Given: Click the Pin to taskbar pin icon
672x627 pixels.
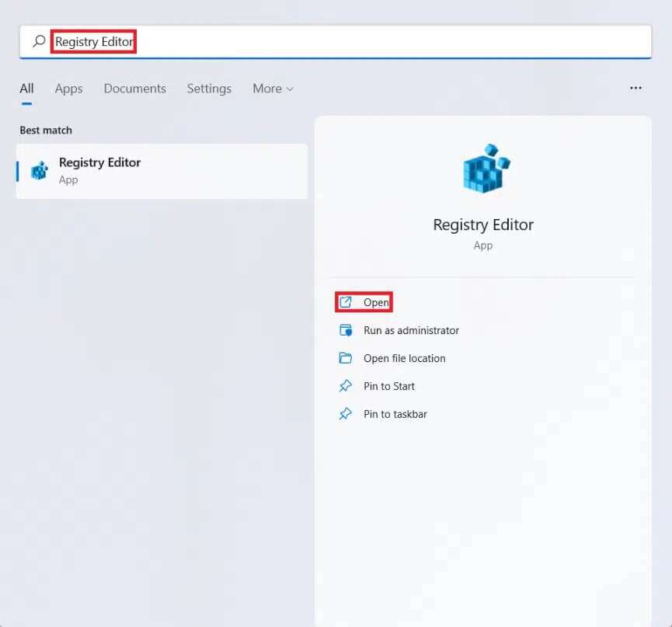Looking at the screenshot, I should pyautogui.click(x=346, y=413).
